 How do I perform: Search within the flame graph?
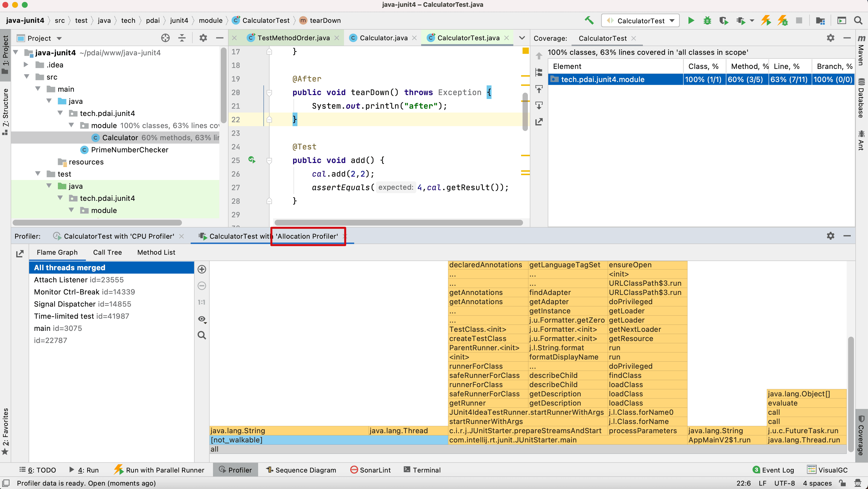point(202,335)
